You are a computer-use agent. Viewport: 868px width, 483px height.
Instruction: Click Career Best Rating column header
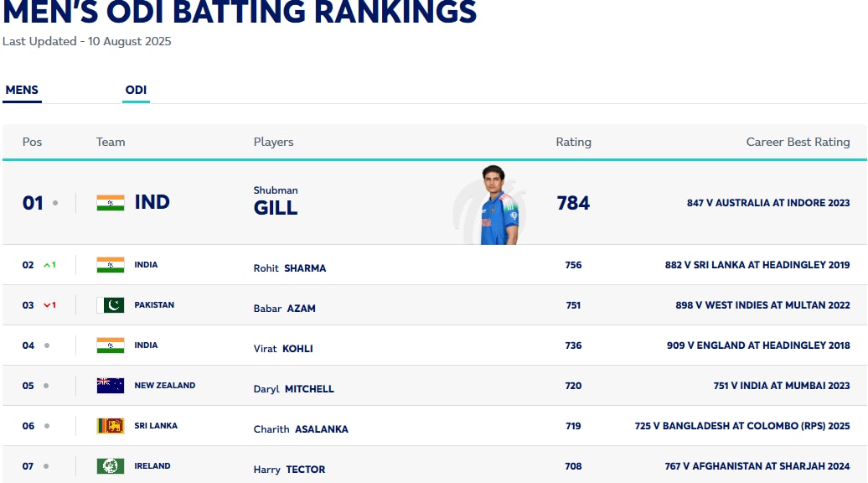[x=798, y=143]
